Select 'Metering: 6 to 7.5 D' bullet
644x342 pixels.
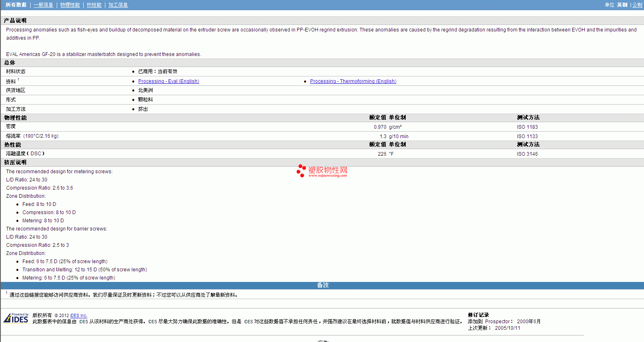(x=69, y=278)
